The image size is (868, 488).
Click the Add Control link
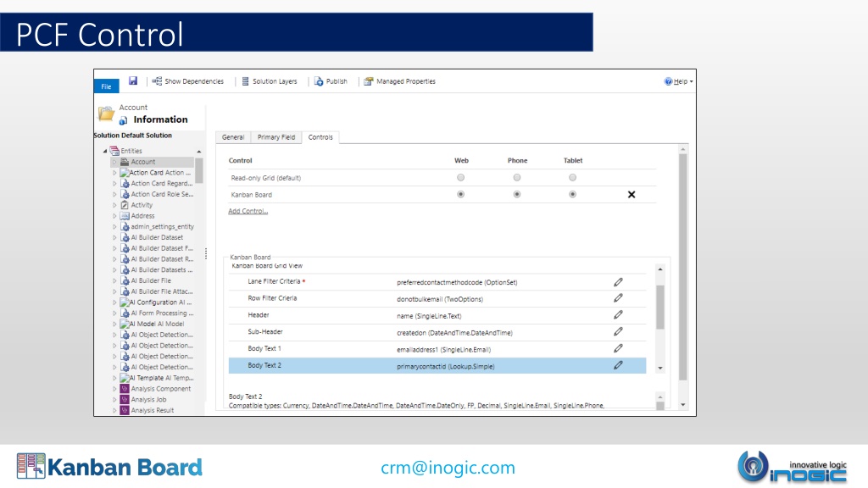(248, 211)
